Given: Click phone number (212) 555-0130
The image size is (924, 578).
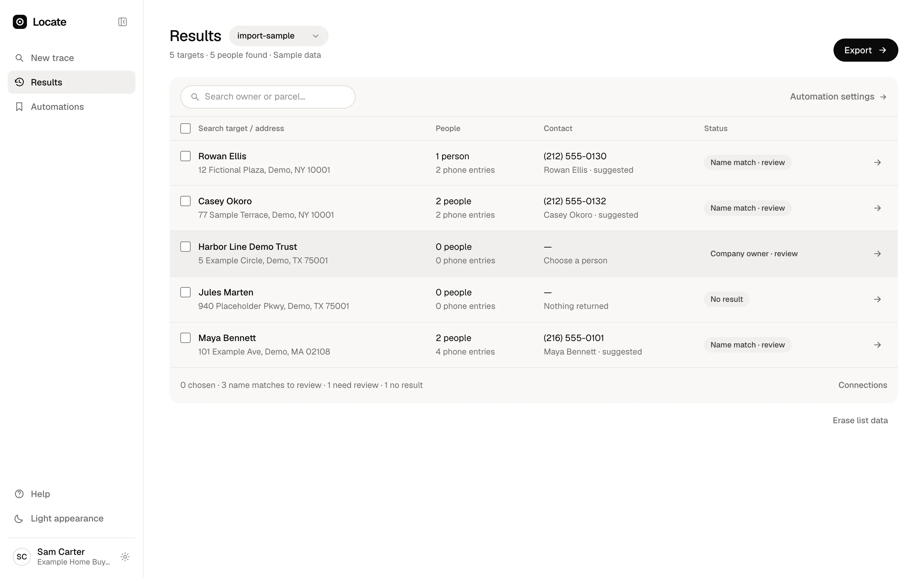Looking at the screenshot, I should point(575,156).
